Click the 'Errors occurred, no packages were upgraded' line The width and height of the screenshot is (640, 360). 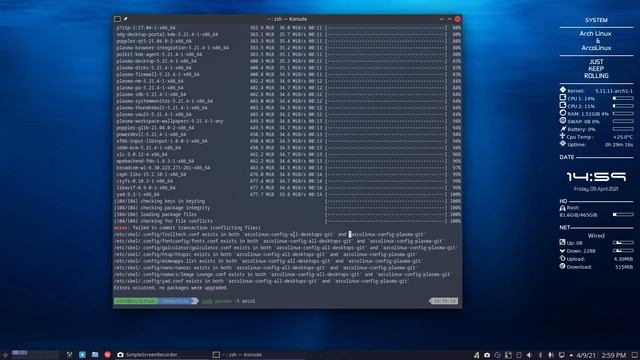[171, 288]
